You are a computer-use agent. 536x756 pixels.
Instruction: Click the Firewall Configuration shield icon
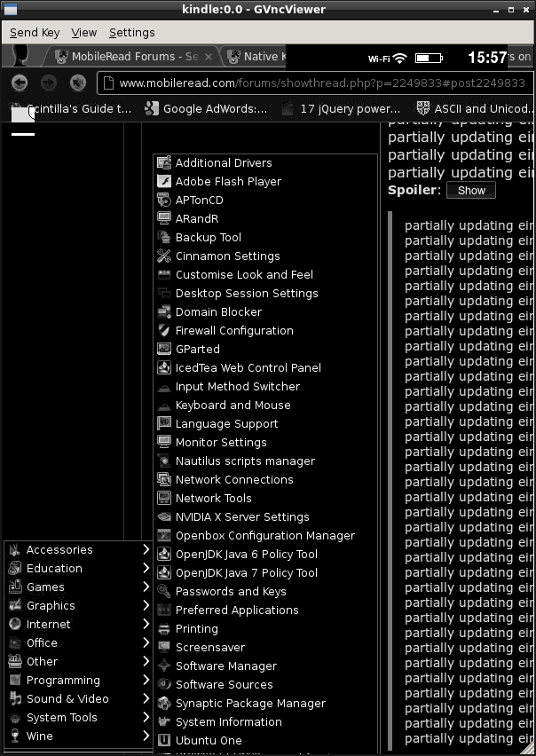164,330
